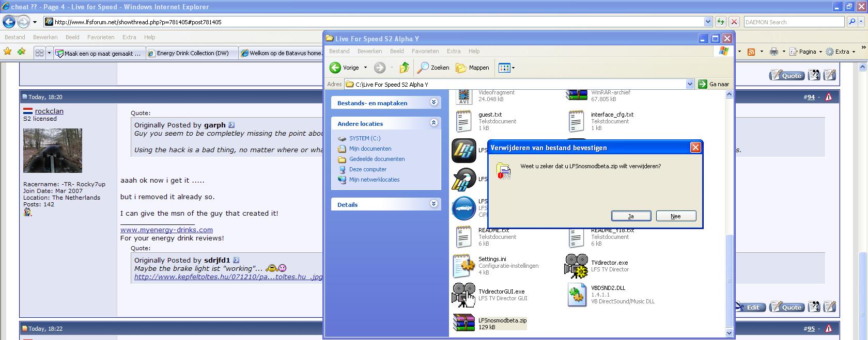The width and height of the screenshot is (868, 340).
Task: Click Explorer's greyed forward arrow
Action: (x=380, y=68)
